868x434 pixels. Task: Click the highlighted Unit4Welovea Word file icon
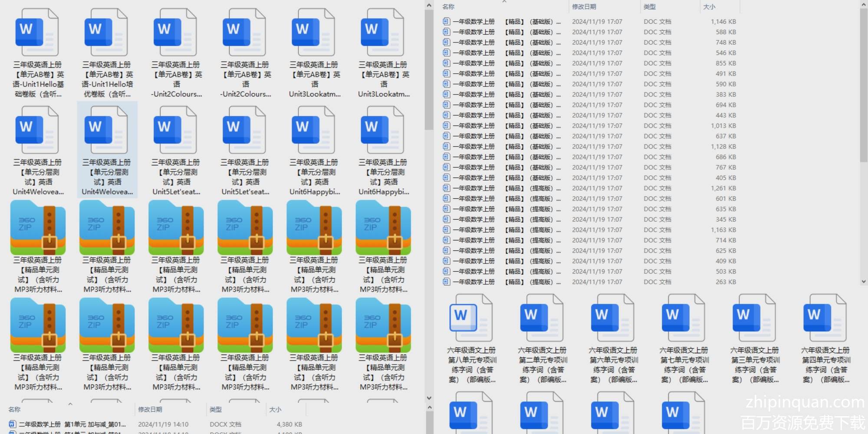(x=106, y=130)
